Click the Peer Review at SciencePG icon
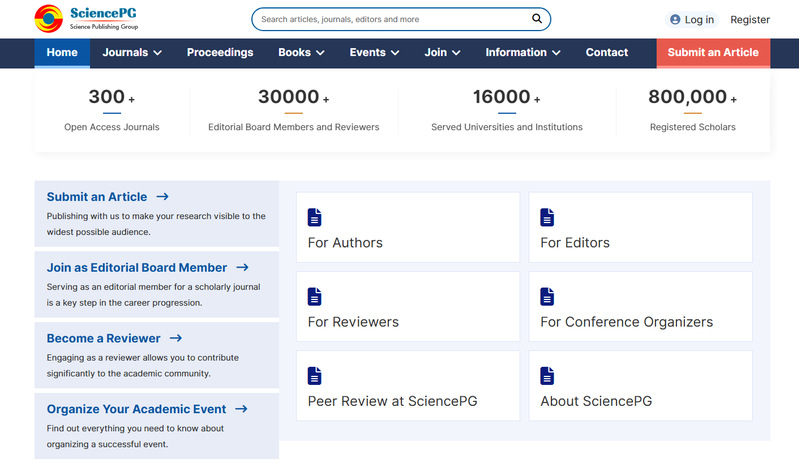The height and width of the screenshot is (467, 799). point(315,376)
